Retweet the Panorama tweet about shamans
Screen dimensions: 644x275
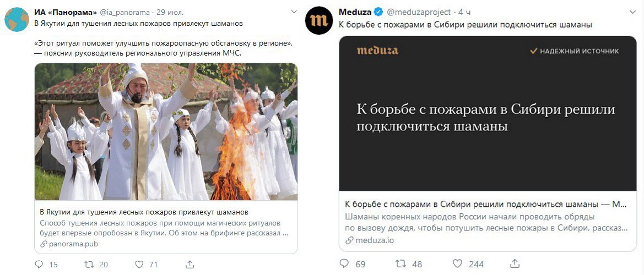coord(89,265)
